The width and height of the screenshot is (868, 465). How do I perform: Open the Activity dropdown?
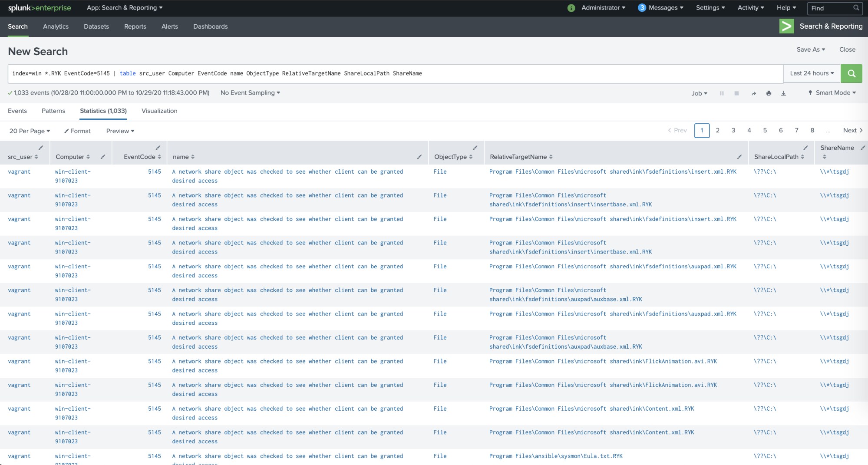[x=751, y=8]
